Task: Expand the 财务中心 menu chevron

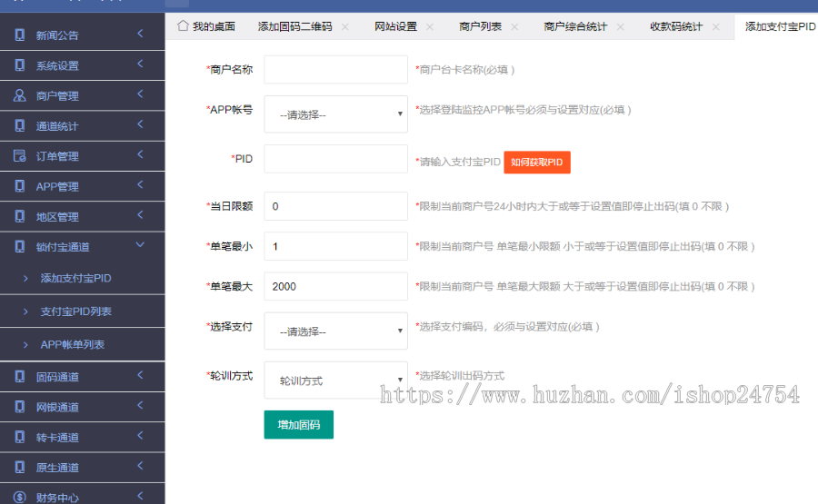Action: click(x=140, y=496)
